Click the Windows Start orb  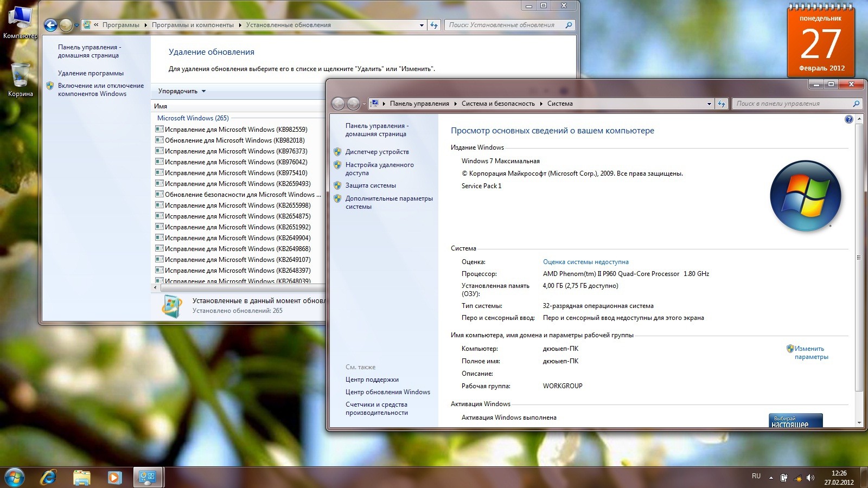pyautogui.click(x=15, y=477)
